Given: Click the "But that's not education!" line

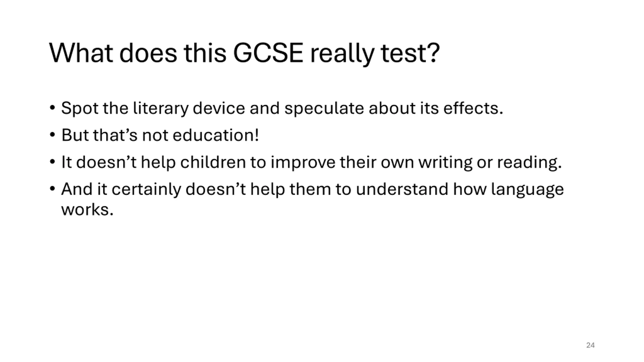Looking at the screenshot, I should [160, 135].
